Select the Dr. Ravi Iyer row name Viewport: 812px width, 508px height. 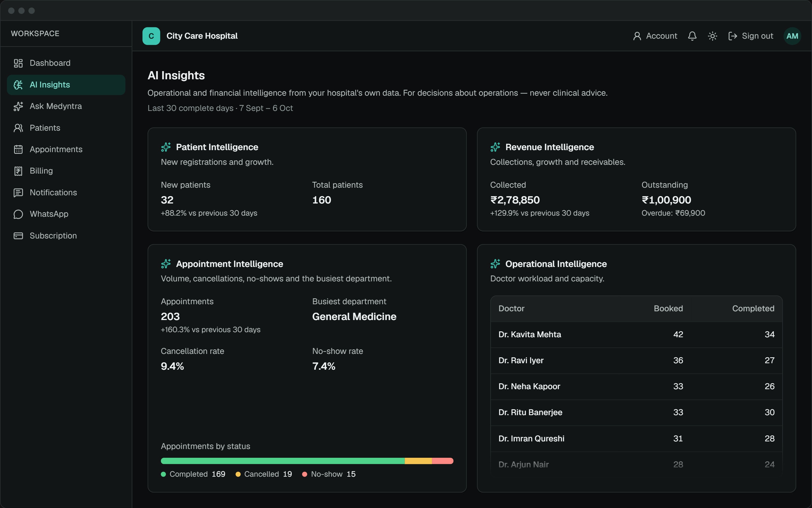click(521, 360)
